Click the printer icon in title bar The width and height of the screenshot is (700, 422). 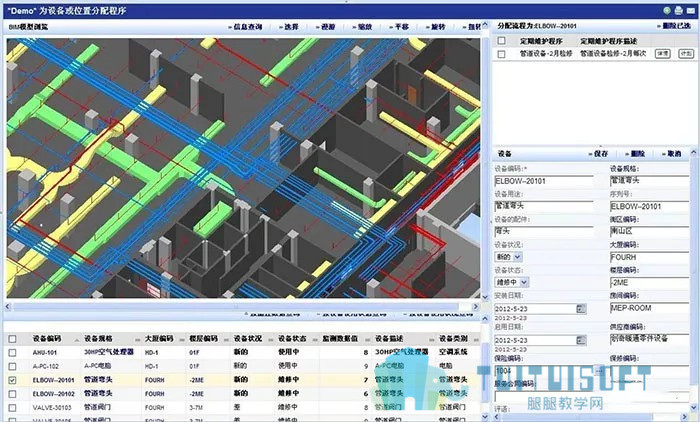679,10
